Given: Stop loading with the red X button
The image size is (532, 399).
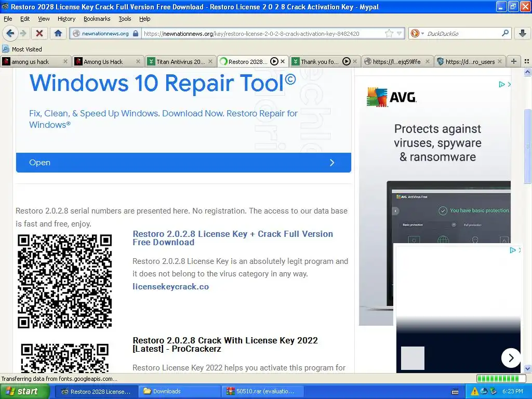Looking at the screenshot, I should coord(39,33).
